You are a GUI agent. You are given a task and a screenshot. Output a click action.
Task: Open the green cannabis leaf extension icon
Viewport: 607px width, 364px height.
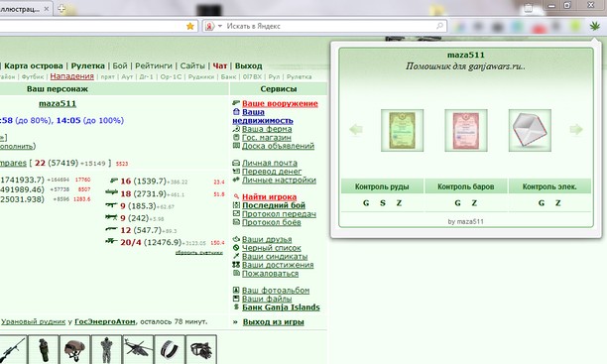point(594,26)
